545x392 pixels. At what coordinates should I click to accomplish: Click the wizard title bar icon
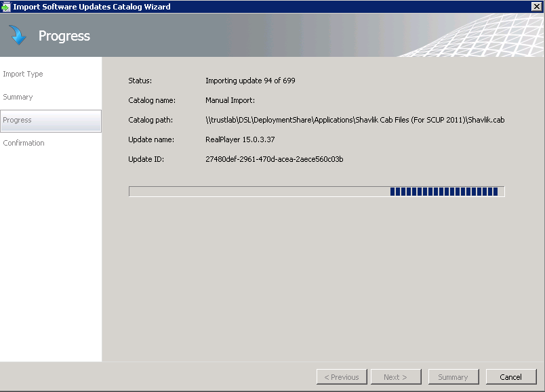coord(5,7)
